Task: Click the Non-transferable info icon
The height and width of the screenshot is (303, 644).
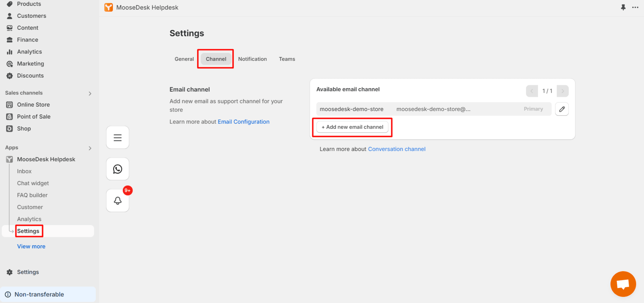Action: coord(8,295)
